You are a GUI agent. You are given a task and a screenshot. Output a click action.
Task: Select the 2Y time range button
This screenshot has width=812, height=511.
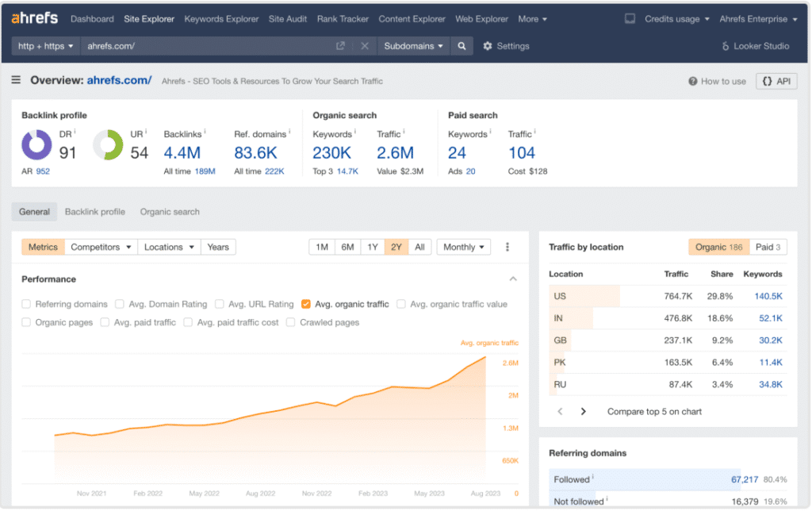(x=396, y=247)
